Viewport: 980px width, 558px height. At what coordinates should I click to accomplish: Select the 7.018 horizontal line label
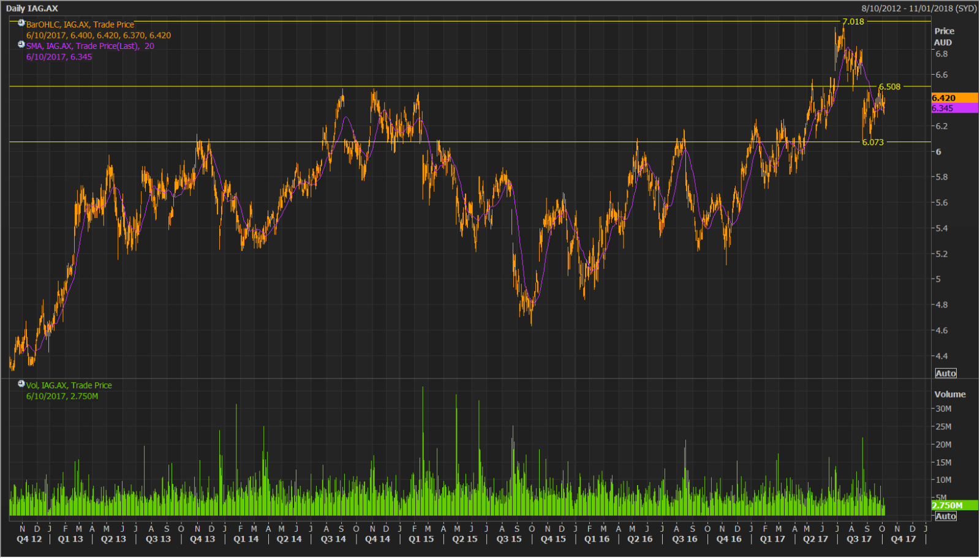coord(853,21)
